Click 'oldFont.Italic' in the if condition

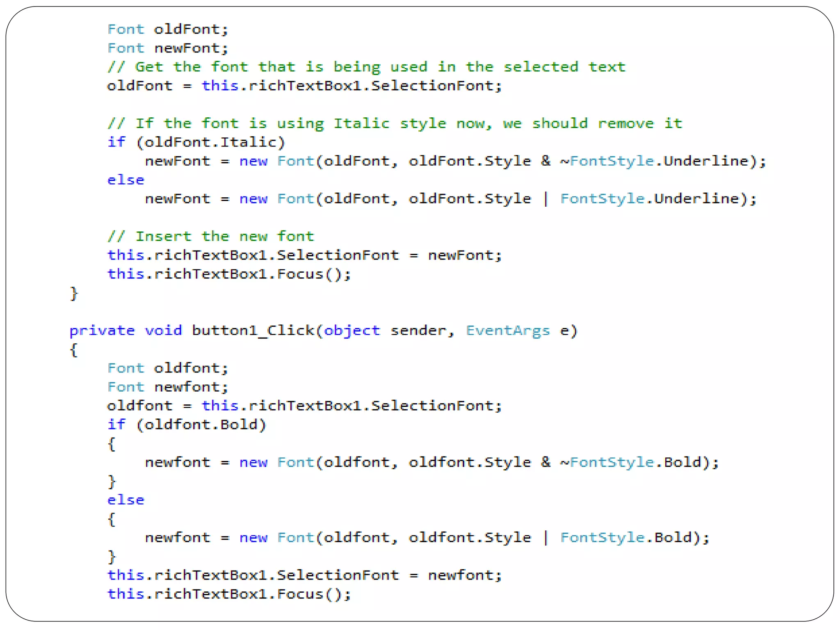(210, 142)
